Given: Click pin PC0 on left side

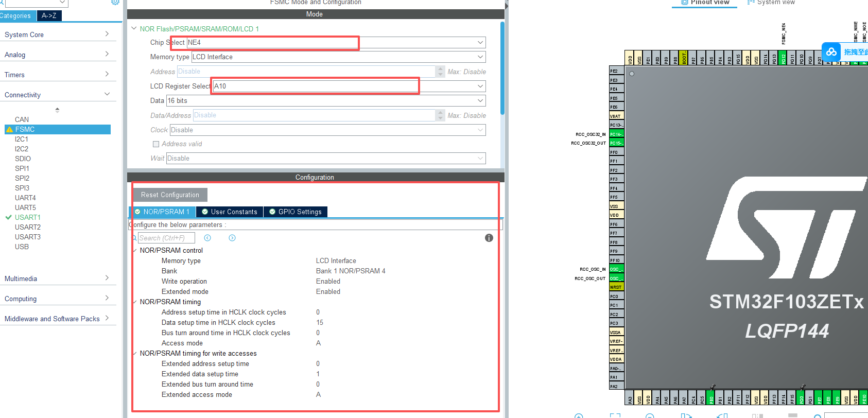Looking at the screenshot, I should click(616, 297).
